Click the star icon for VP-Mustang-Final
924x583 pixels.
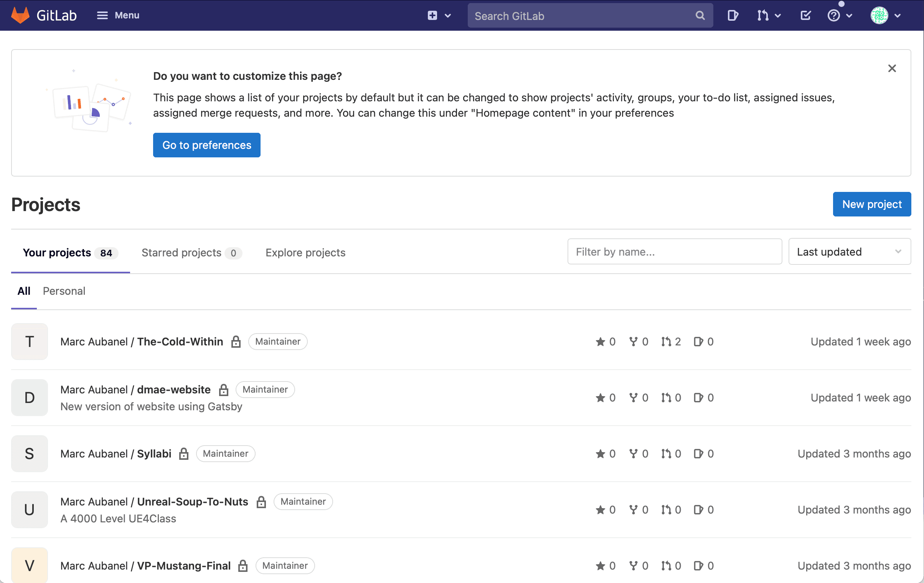(x=601, y=566)
